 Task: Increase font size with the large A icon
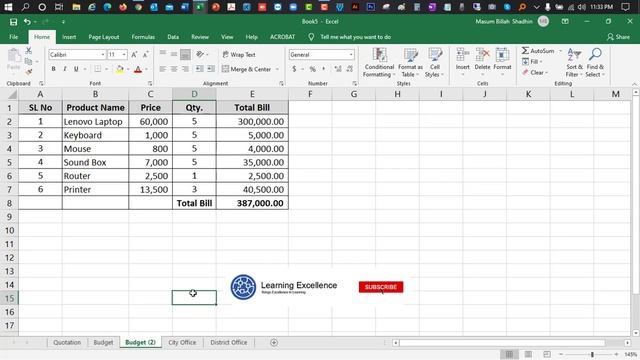[134, 55]
